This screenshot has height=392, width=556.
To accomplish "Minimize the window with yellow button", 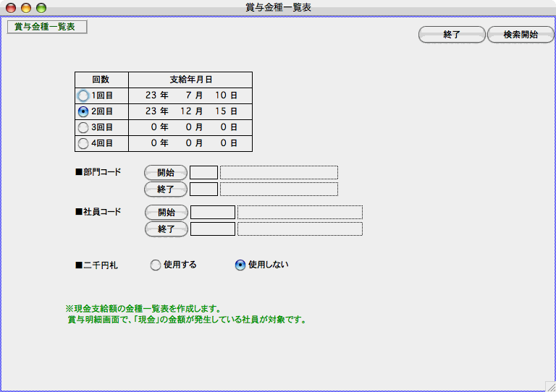I will coord(26,7).
